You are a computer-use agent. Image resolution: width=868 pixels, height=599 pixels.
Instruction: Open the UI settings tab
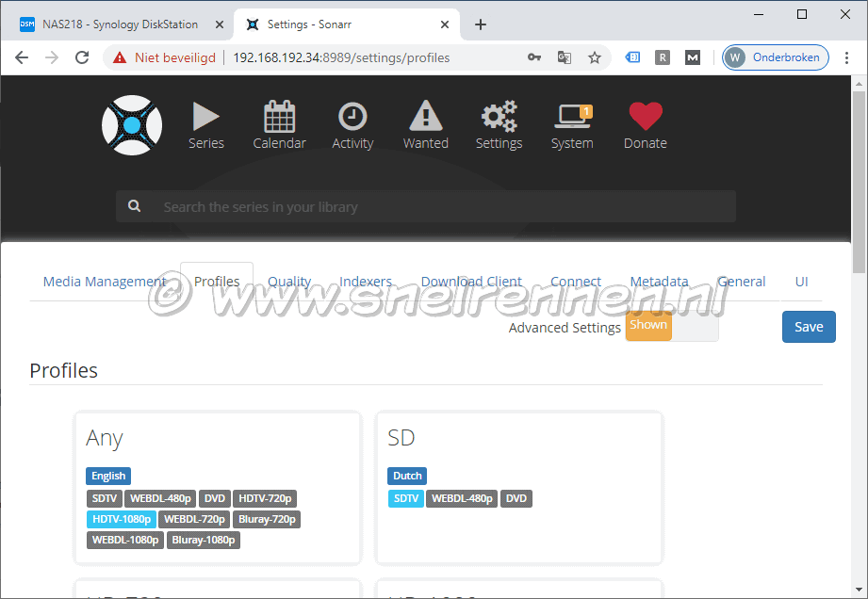coord(802,282)
